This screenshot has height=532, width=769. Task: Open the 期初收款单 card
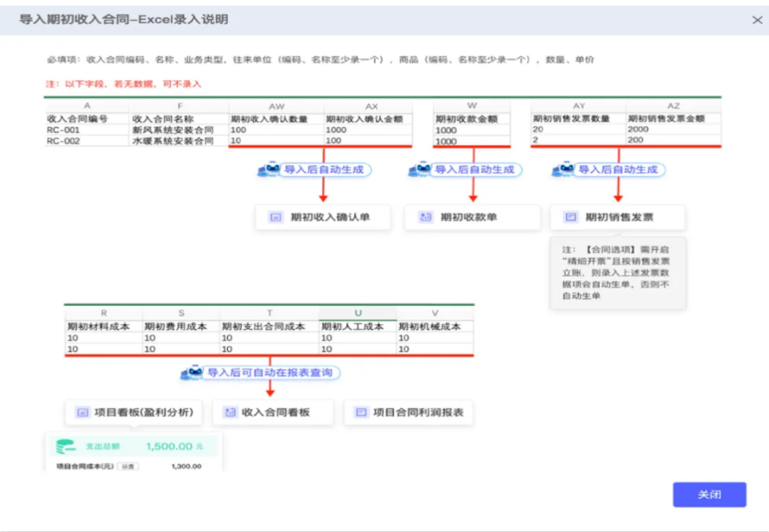click(x=472, y=217)
